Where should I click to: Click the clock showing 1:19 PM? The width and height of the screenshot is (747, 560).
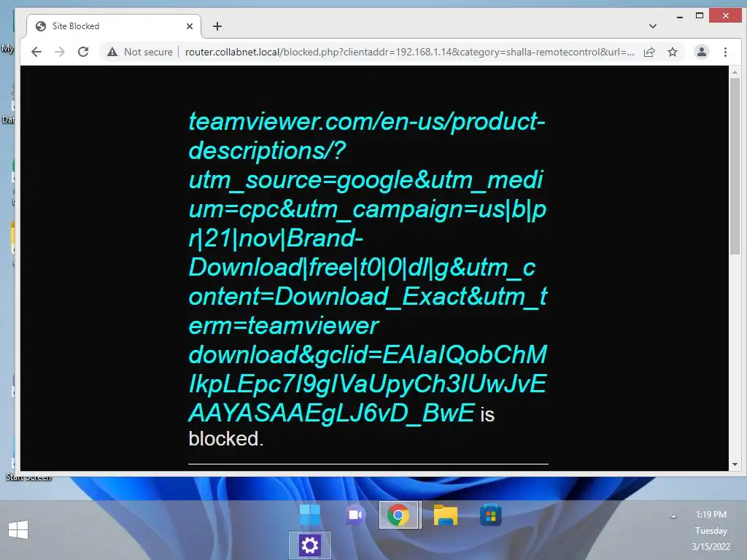tap(711, 514)
